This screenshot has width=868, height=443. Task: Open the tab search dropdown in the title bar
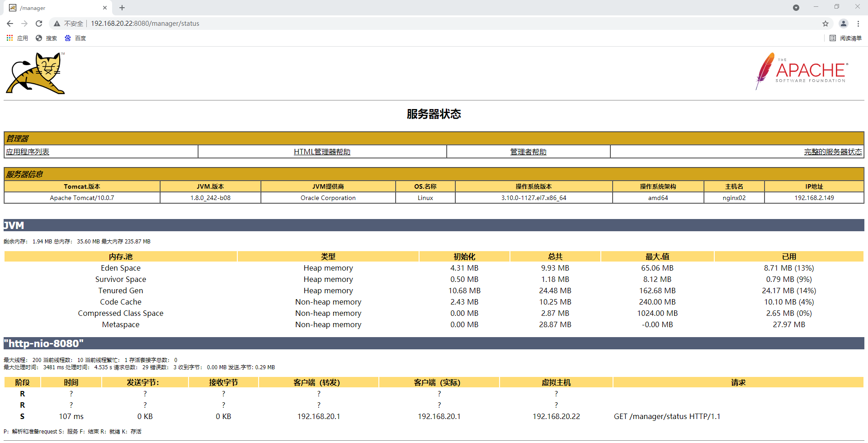click(x=796, y=8)
